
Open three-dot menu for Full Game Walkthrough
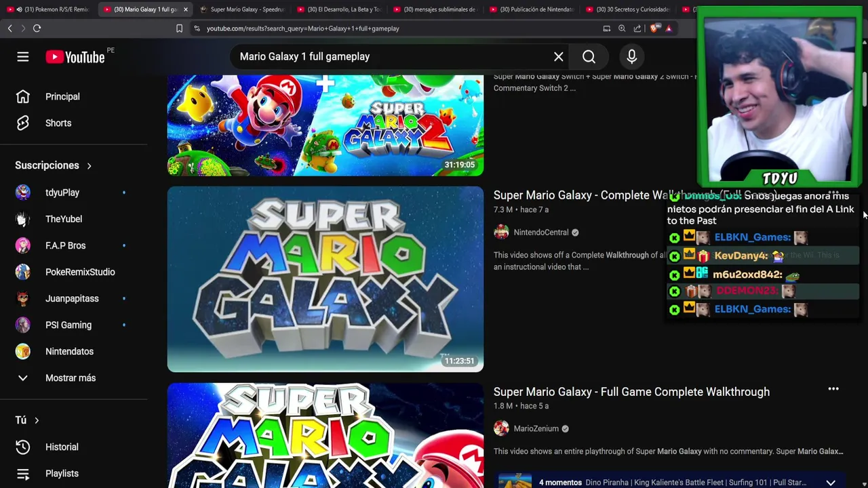[x=833, y=389]
